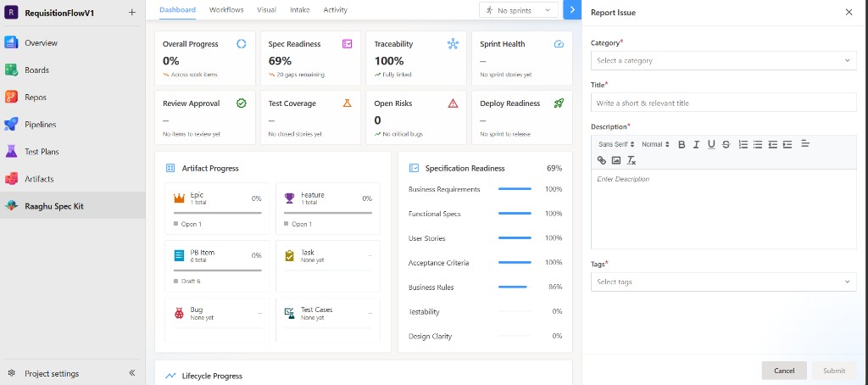Add new project item with plus icon
868x385 pixels.
pos(131,12)
